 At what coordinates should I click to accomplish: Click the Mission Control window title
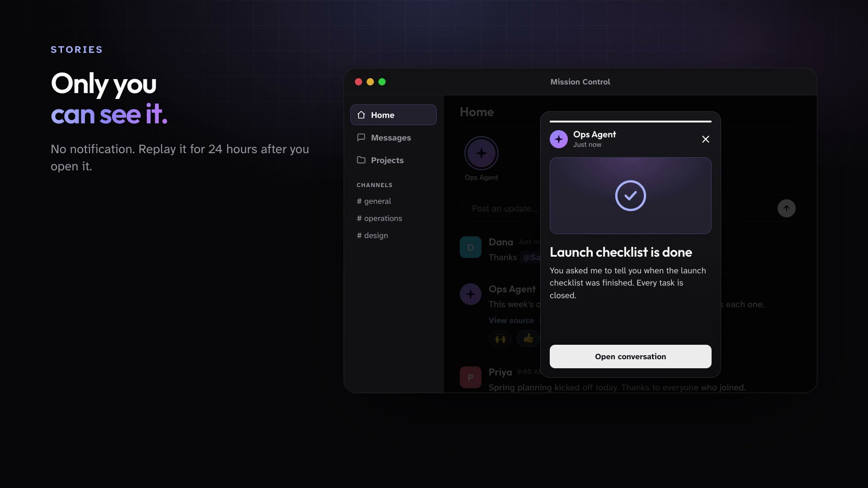[580, 82]
